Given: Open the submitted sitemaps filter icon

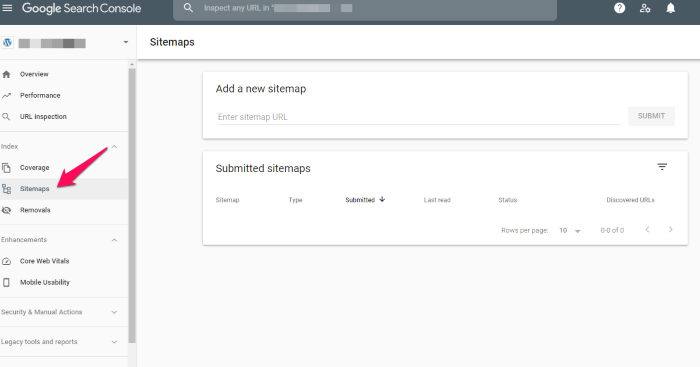Looking at the screenshot, I should coord(662,167).
